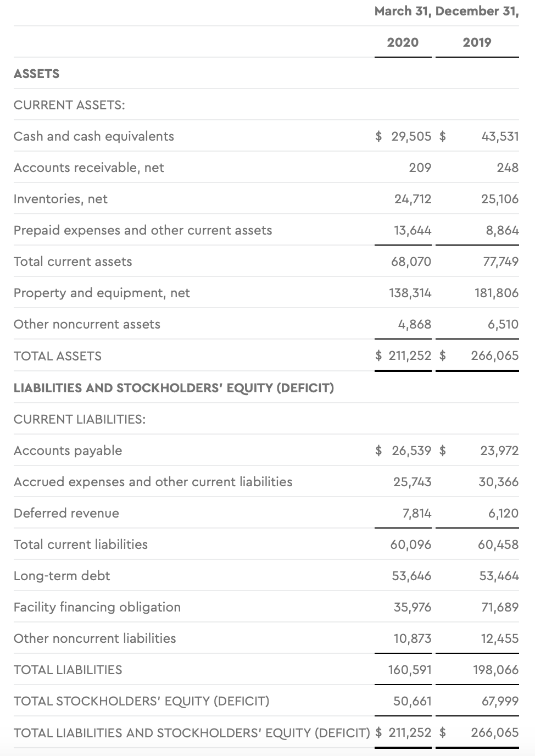This screenshot has height=756, width=535.
Task: Select the 29,505 cash value
Action: click(x=411, y=136)
